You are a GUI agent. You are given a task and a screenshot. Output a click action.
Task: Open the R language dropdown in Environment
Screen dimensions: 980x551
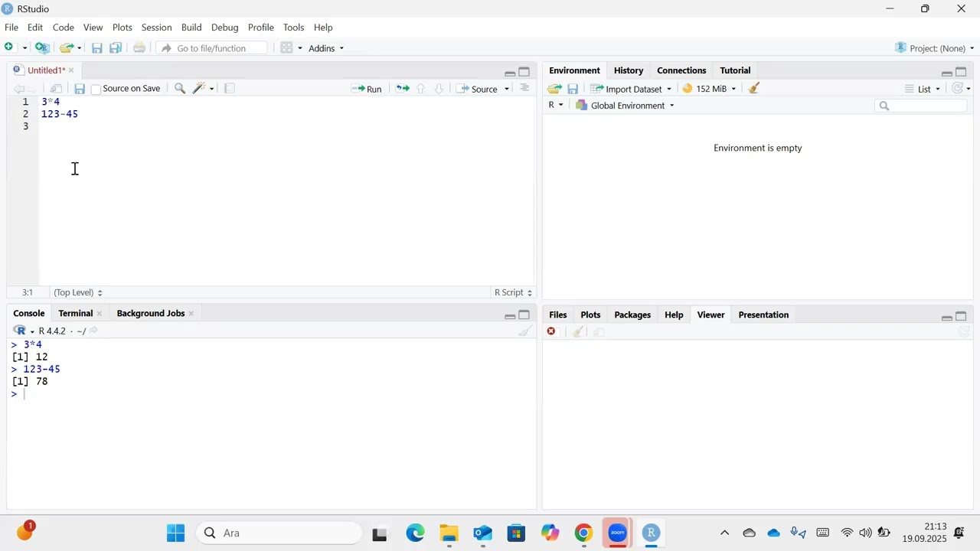(x=556, y=105)
